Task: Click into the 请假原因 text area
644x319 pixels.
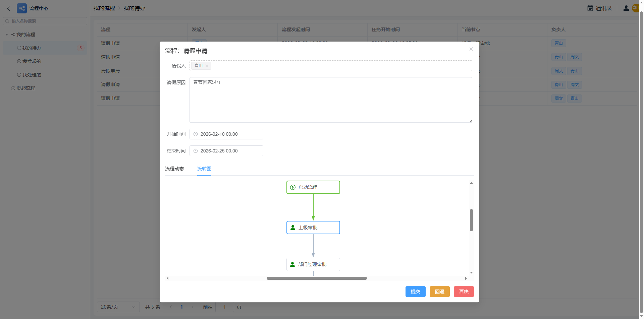Action: (x=330, y=100)
